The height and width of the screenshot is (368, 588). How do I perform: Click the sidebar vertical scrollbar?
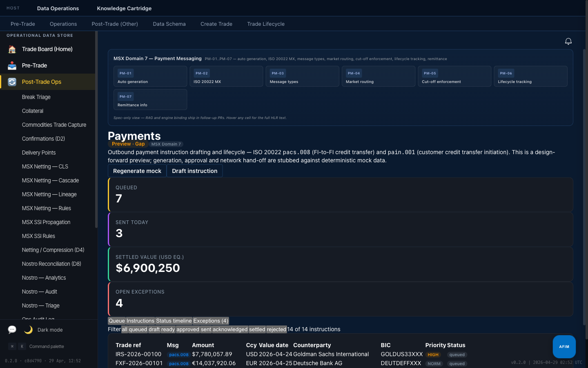[x=96, y=130]
